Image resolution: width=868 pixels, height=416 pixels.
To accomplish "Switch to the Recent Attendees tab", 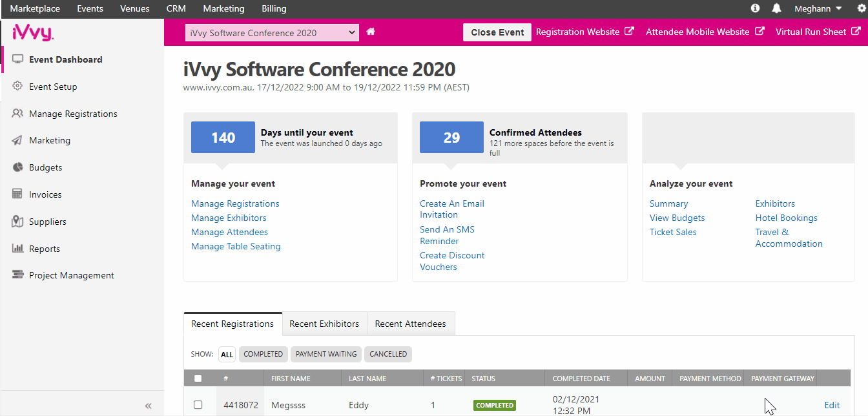I will 411,324.
